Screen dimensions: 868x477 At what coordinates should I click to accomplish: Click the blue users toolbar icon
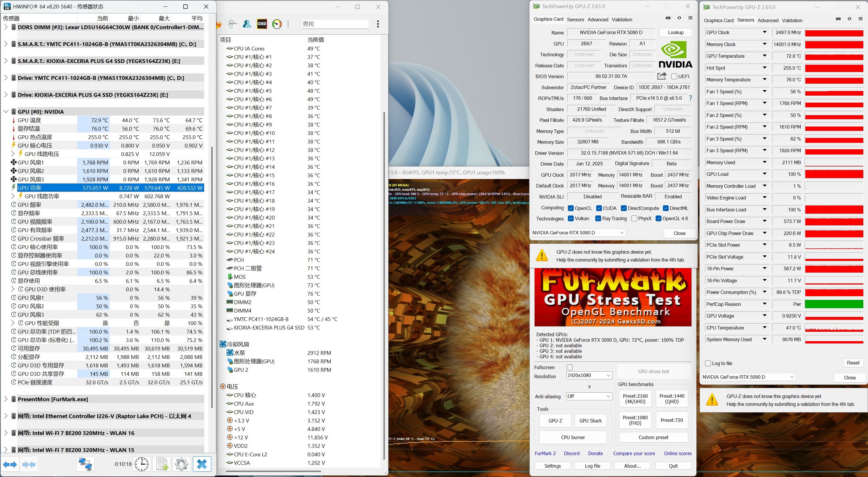247,24
